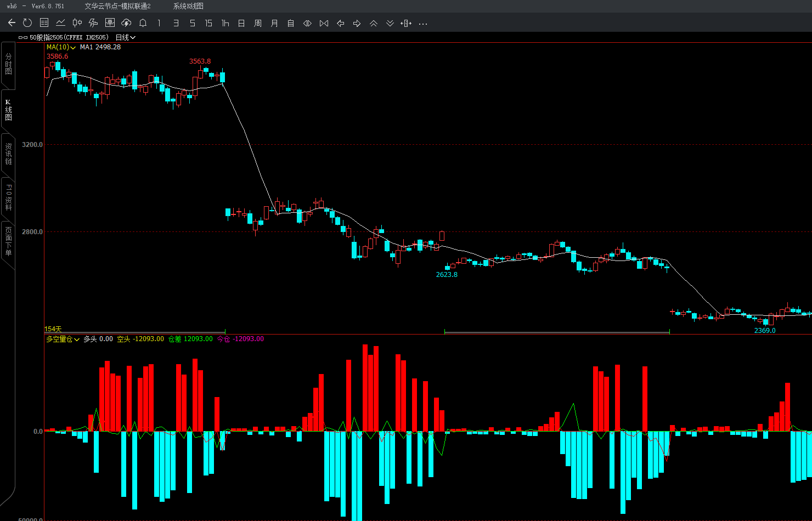Image resolution: width=812 pixels, height=521 pixels.
Task: Click the 文华云节点-模拟联通2 title text
Action: pos(117,6)
